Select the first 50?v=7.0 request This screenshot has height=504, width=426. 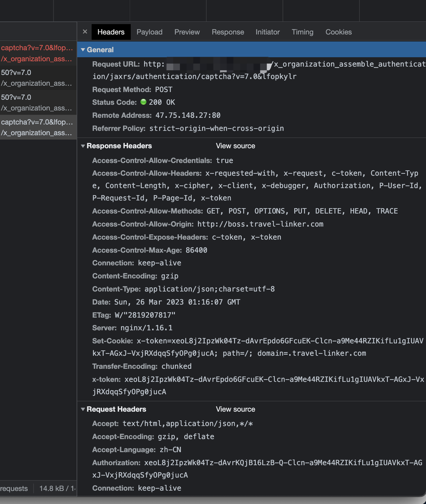pyautogui.click(x=37, y=78)
